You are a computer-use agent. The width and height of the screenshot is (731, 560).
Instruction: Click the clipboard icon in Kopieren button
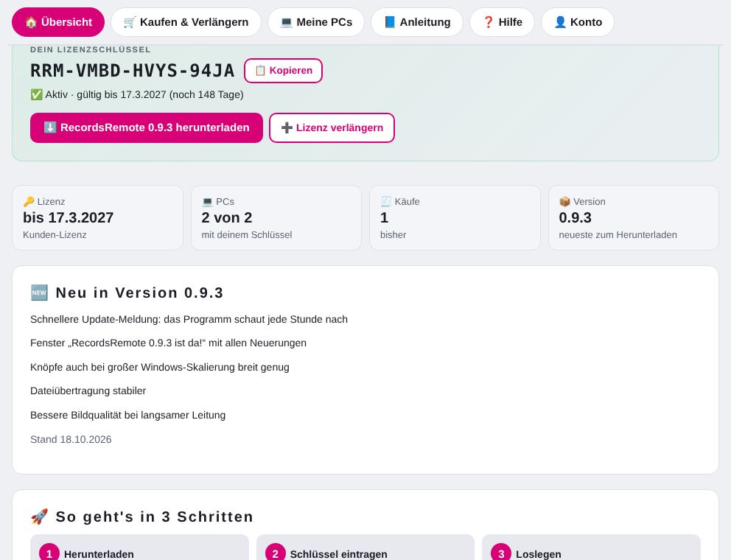(x=260, y=71)
